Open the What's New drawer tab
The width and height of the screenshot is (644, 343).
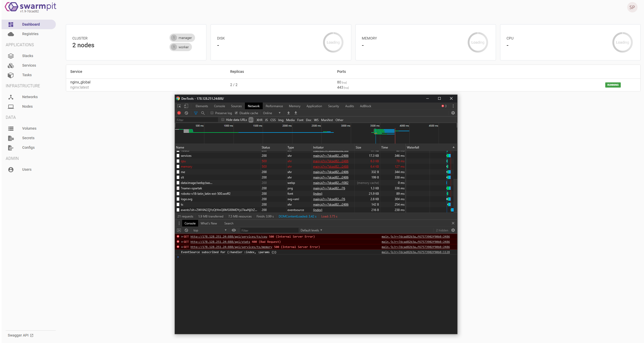point(208,223)
